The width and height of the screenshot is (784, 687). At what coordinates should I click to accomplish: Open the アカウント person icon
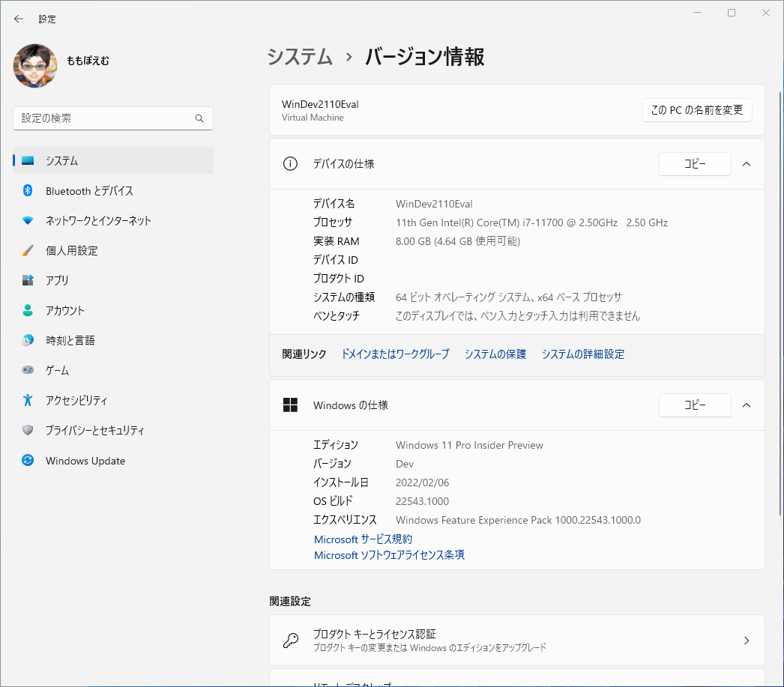tap(28, 310)
